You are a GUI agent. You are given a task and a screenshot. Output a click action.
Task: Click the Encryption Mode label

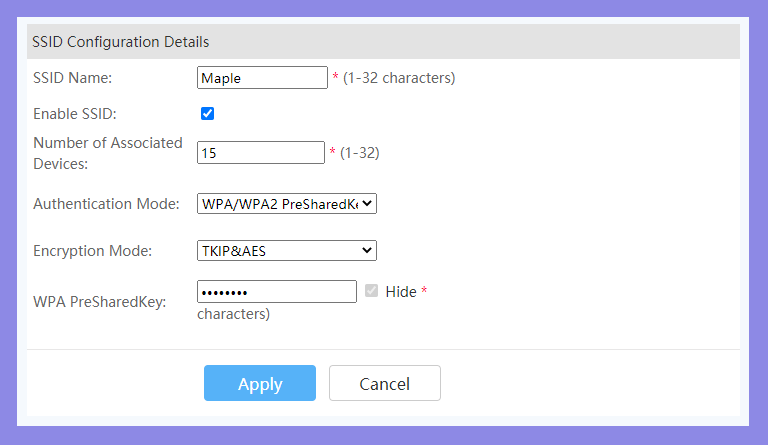pos(93,251)
